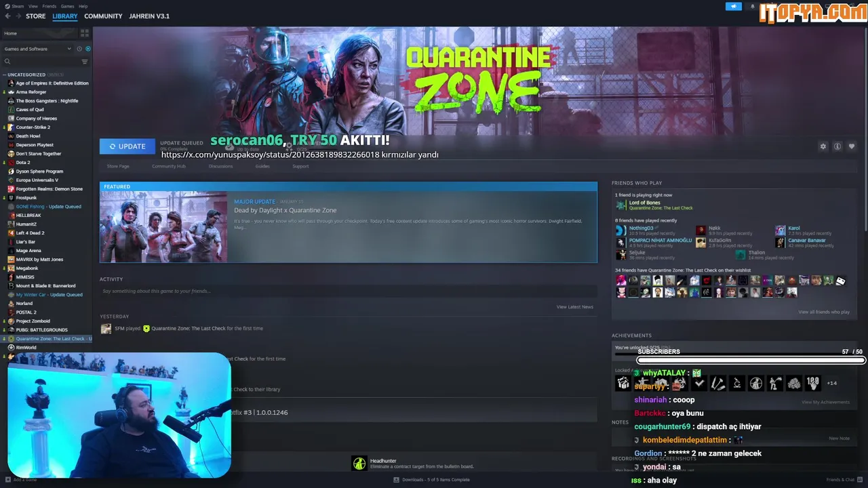Open the game settings gear icon

click(823, 146)
